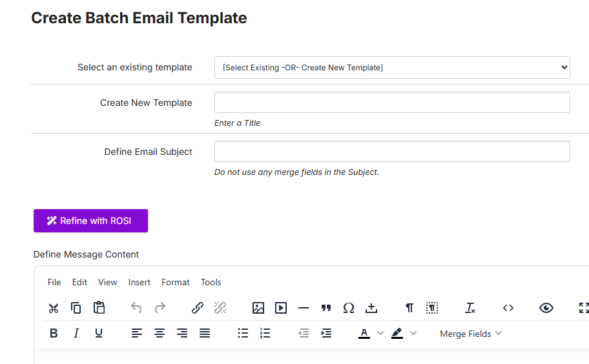Open the File menu
589x364 pixels.
(54, 282)
